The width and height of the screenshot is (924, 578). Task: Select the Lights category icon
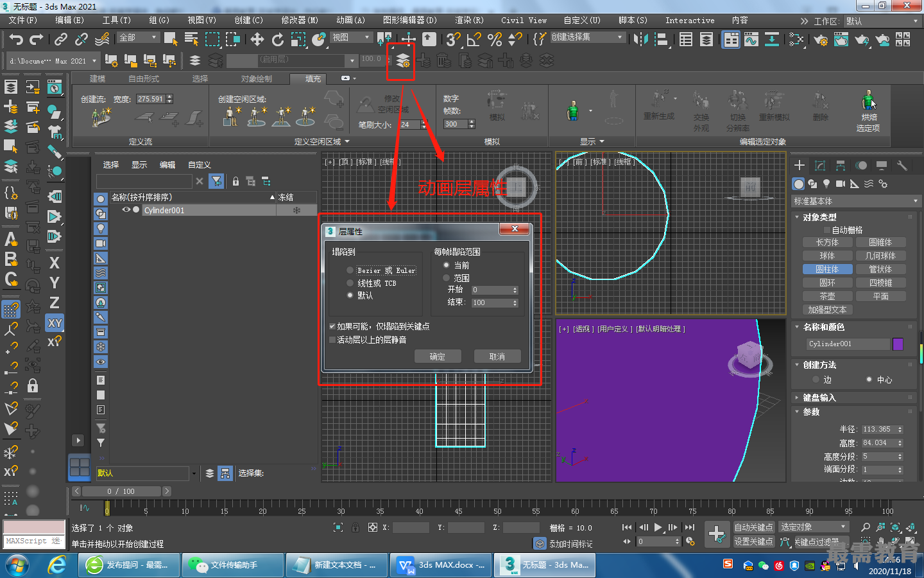pyautogui.click(x=826, y=184)
